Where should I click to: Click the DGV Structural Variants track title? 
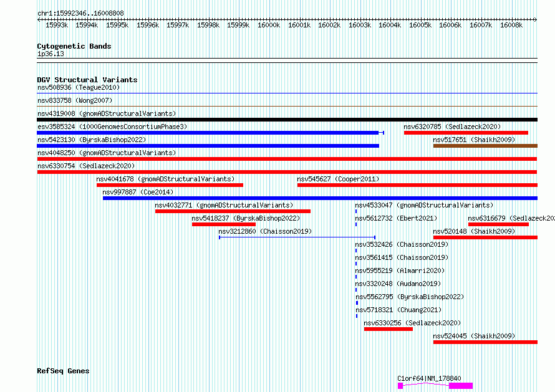click(x=87, y=80)
